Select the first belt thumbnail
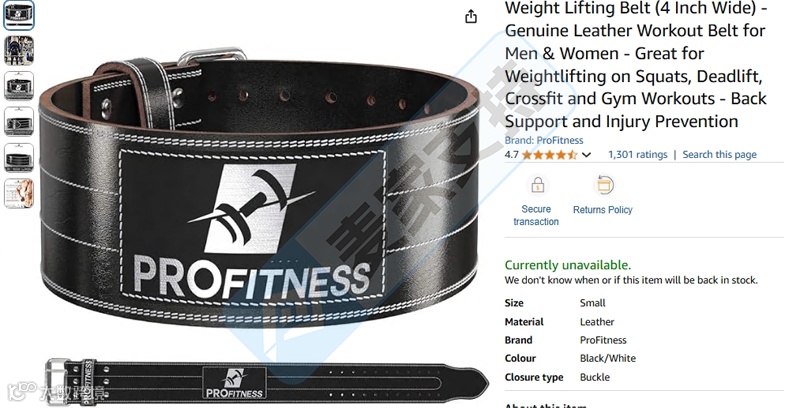 [x=19, y=14]
